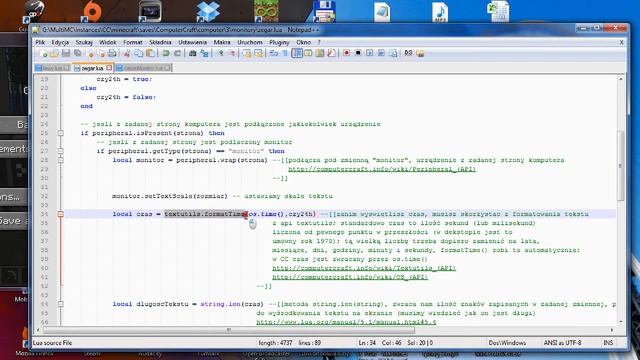Open Find with the binoculars icon
This screenshot has width=640, height=360.
tap(193, 53)
